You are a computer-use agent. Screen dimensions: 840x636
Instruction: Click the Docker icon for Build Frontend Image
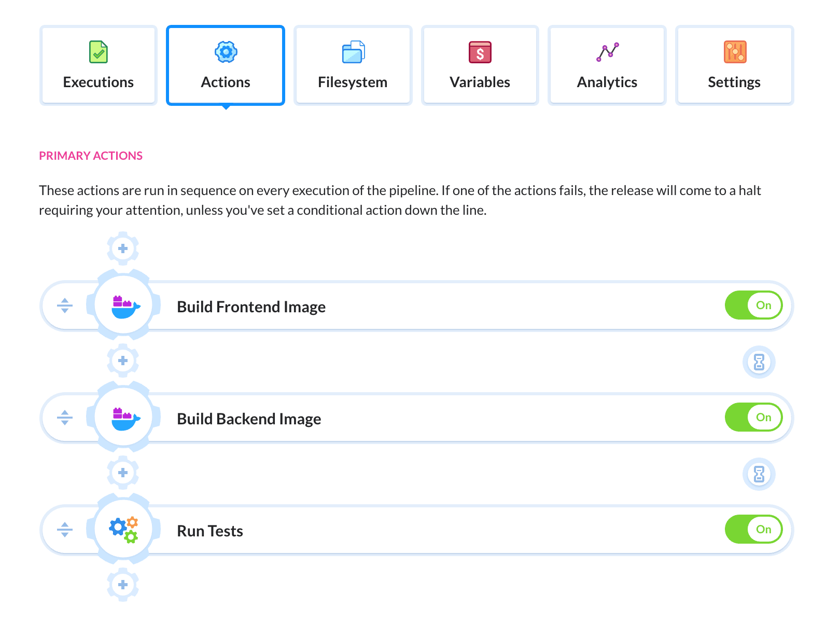(x=124, y=306)
